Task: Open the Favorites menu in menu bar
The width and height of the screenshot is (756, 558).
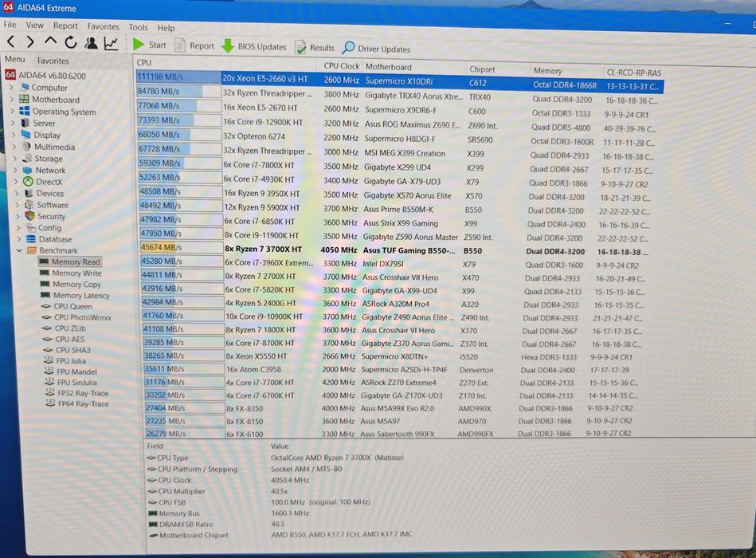Action: [x=104, y=26]
